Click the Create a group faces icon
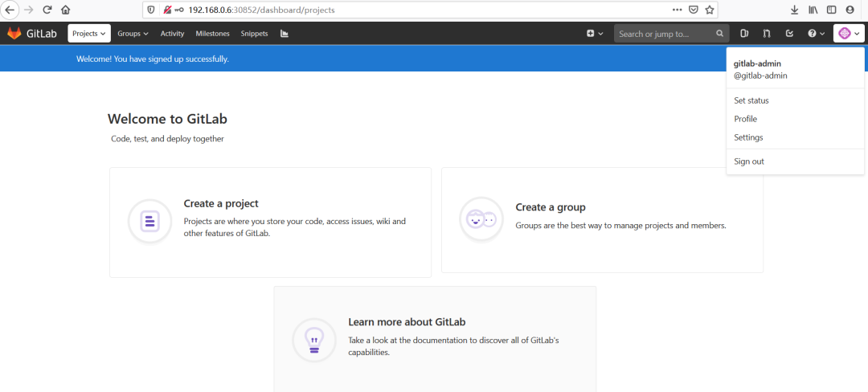This screenshot has height=392, width=868. 481,220
